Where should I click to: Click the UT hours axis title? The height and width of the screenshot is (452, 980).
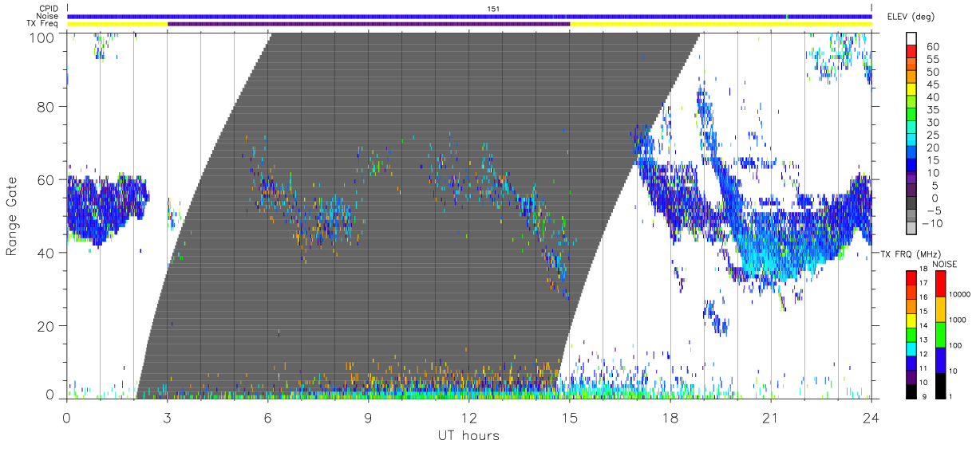[x=468, y=435]
